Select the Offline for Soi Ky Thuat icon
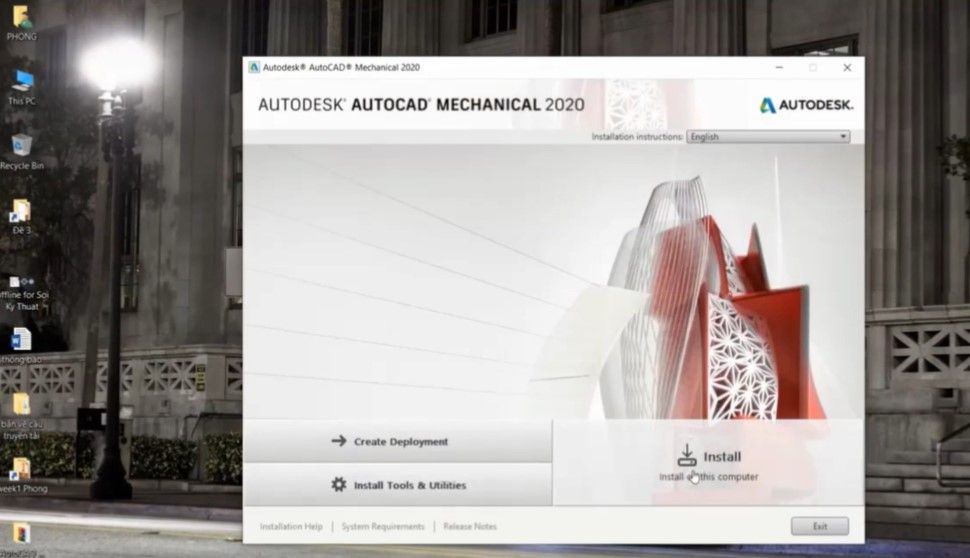This screenshot has height=558, width=970. pyautogui.click(x=24, y=293)
